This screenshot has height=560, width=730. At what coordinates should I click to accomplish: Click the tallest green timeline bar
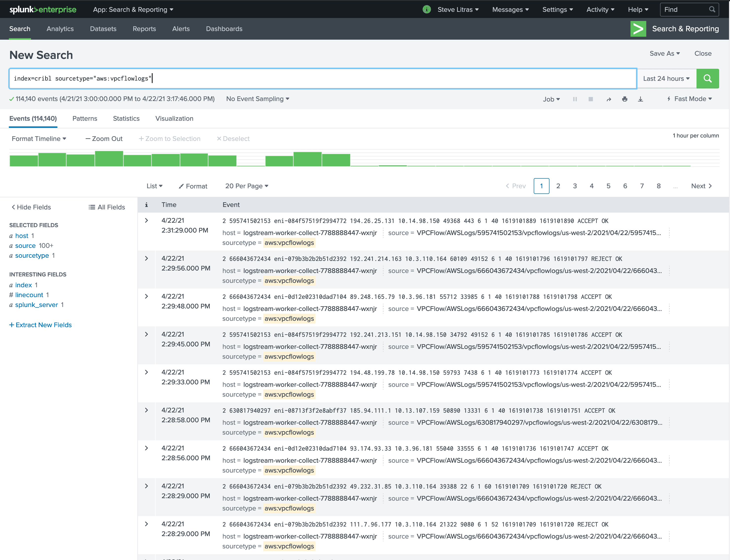pos(109,159)
